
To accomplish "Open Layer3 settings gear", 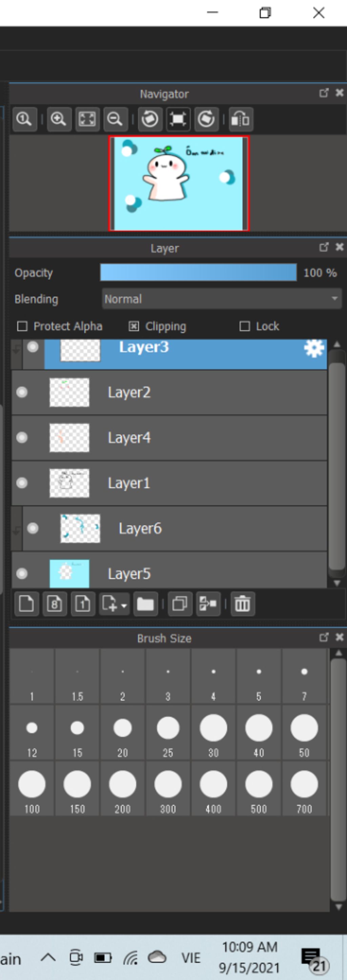I will pos(314,348).
